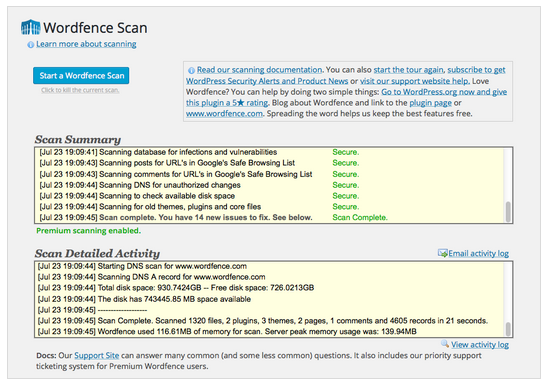Visit our support website help link
The height and width of the screenshot is (382, 547).
tap(415, 81)
